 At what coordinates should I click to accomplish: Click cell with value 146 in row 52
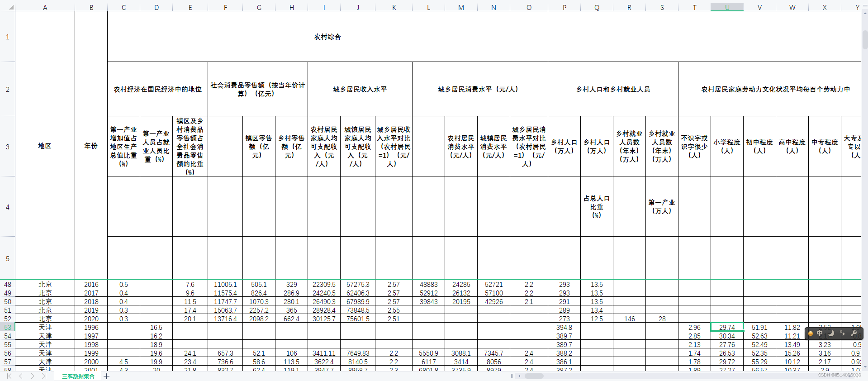pyautogui.click(x=629, y=319)
